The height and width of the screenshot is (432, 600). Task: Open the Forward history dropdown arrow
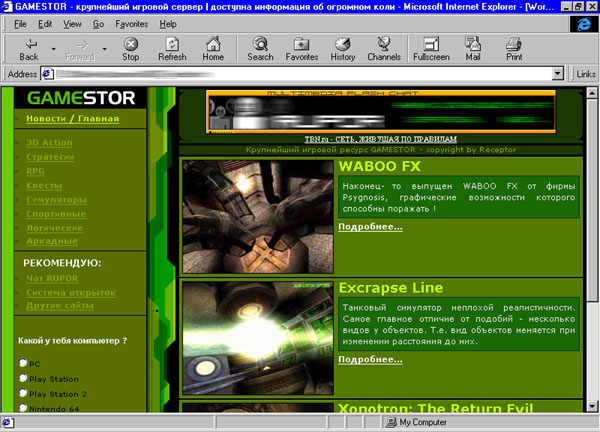(x=104, y=49)
